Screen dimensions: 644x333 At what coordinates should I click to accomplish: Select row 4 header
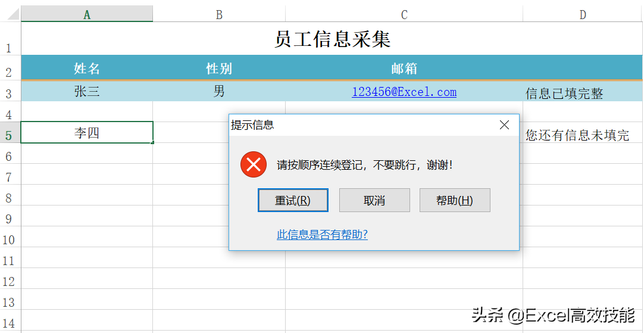pos(10,111)
